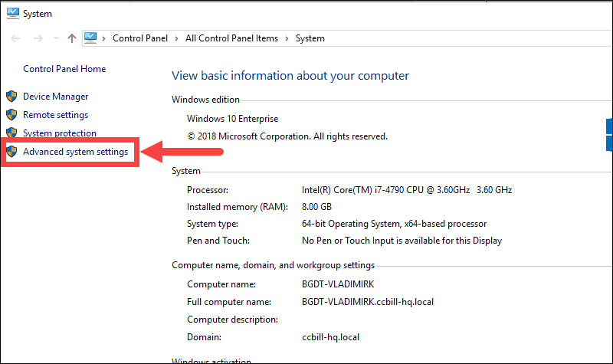Image resolution: width=613 pixels, height=364 pixels.
Task: Open Device Manager link
Action: coord(55,97)
